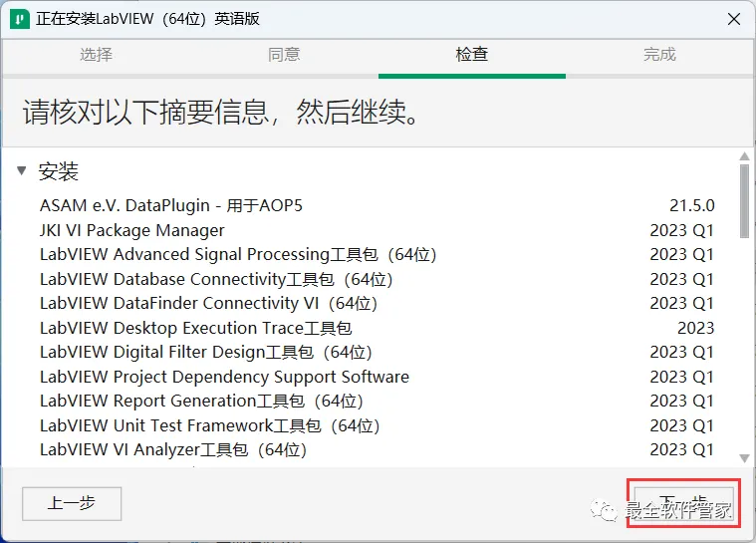
Task: Click the scrollbar down arrow
Action: [744, 458]
